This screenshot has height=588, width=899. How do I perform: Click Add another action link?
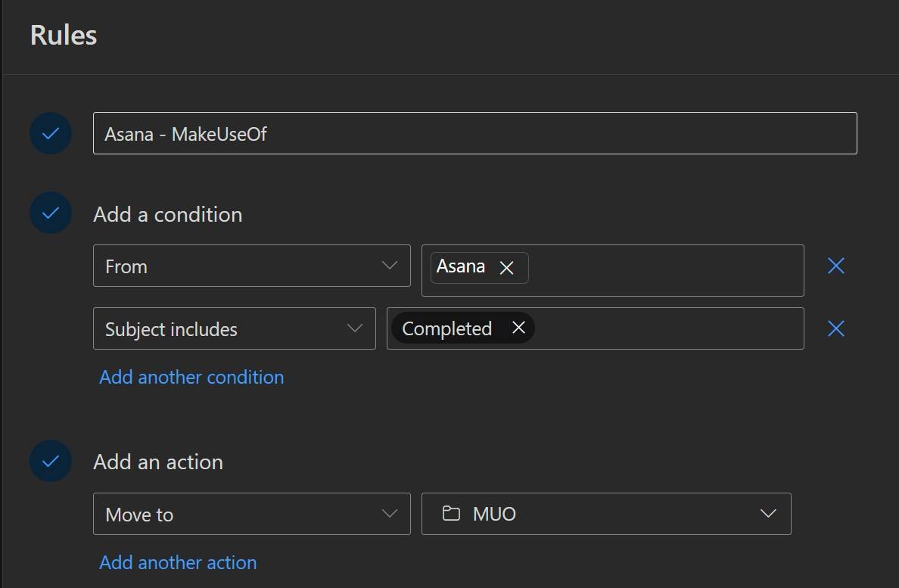point(178,562)
